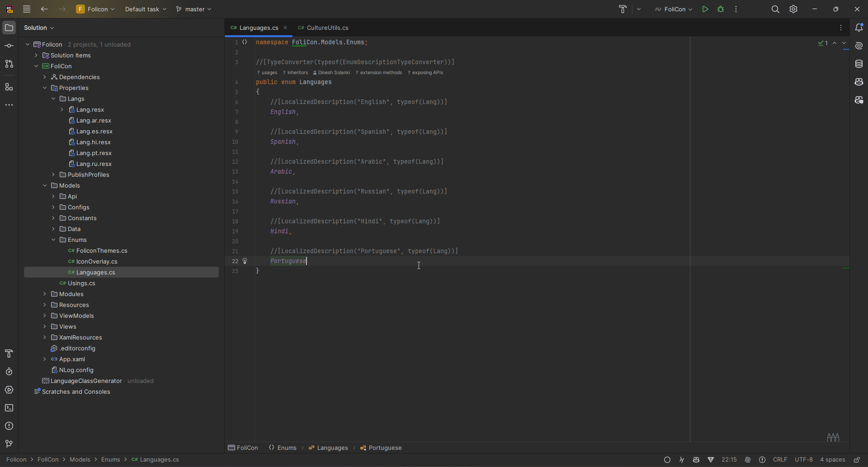
Task: Open the Dynamic Program Analysis tool window
Action: (9, 372)
